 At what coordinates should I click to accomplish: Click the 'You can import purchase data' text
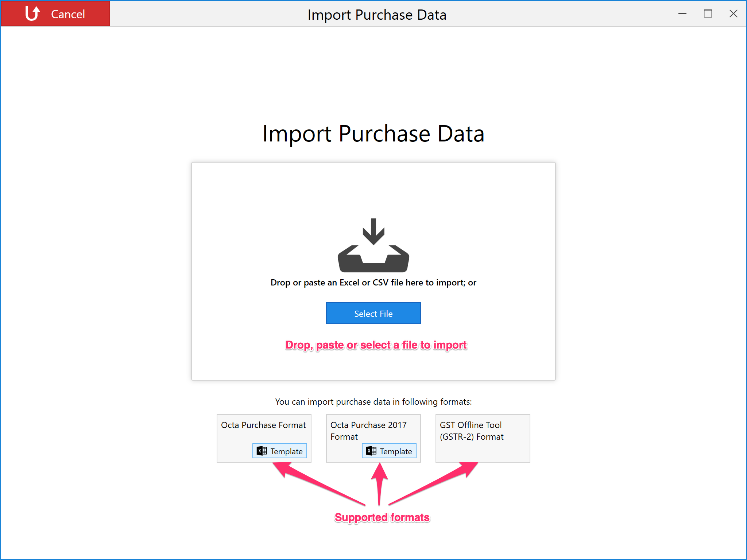coord(373,402)
